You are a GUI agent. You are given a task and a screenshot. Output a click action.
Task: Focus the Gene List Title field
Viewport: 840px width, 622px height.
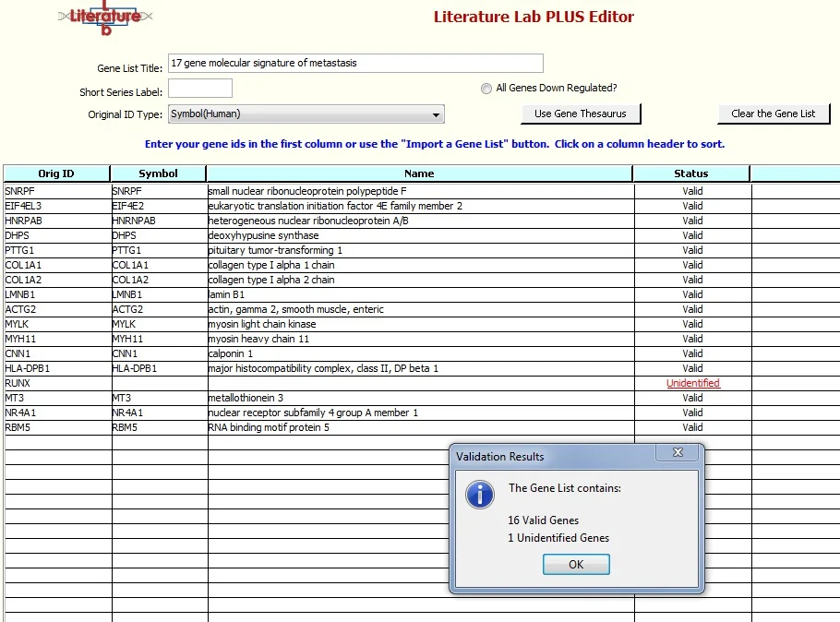[355, 64]
